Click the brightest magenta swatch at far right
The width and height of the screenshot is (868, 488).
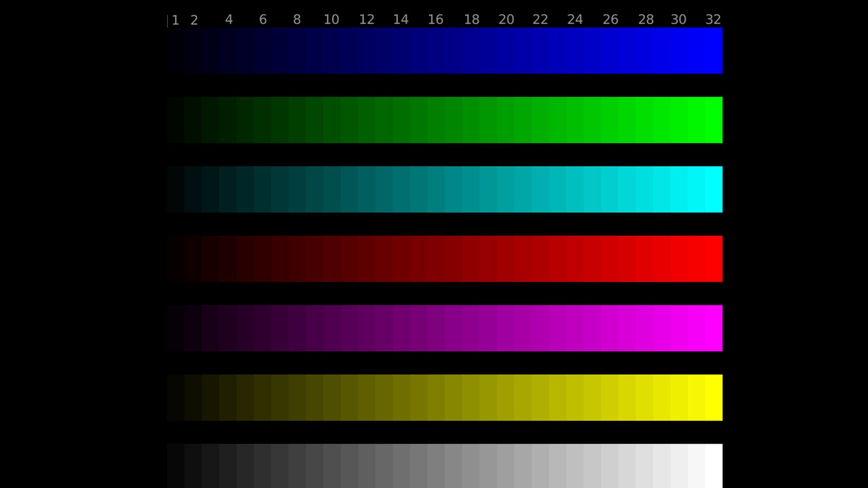click(x=714, y=328)
